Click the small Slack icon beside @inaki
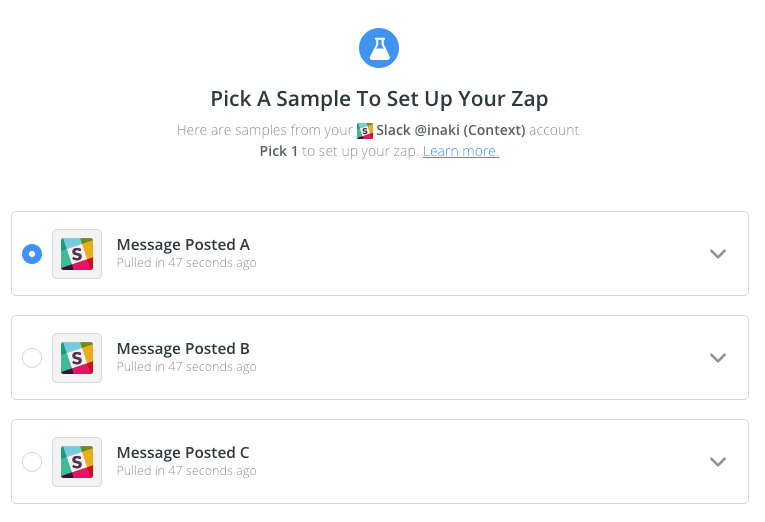The height and width of the screenshot is (522, 765). [366, 131]
